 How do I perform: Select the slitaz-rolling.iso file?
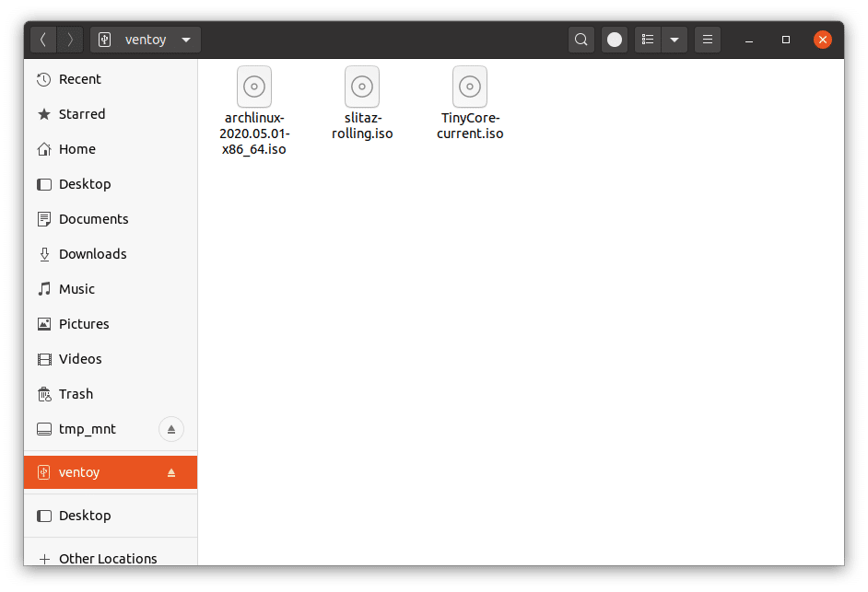click(361, 87)
